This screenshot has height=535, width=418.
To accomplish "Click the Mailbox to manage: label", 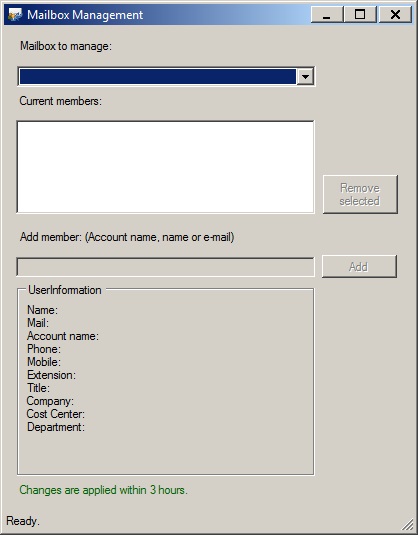I will (66, 46).
